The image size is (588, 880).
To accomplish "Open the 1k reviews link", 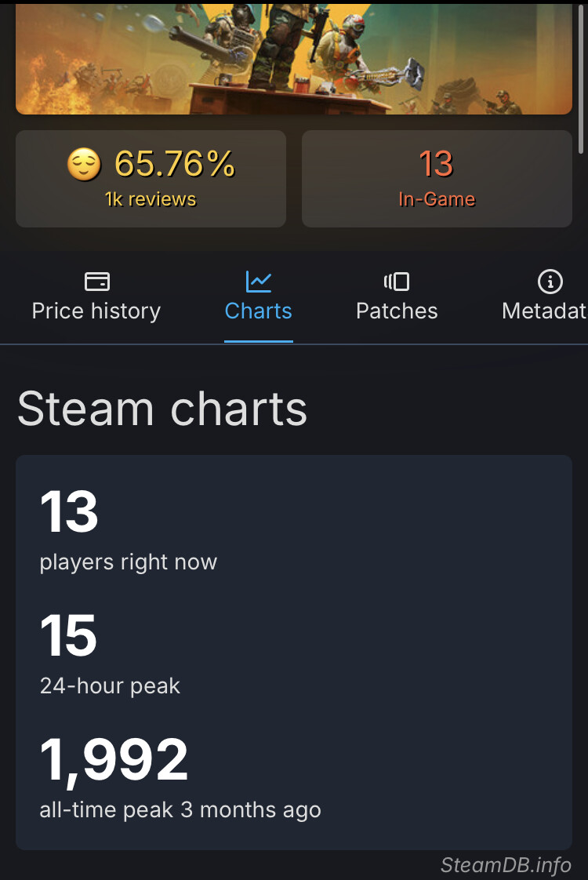I will (x=151, y=199).
